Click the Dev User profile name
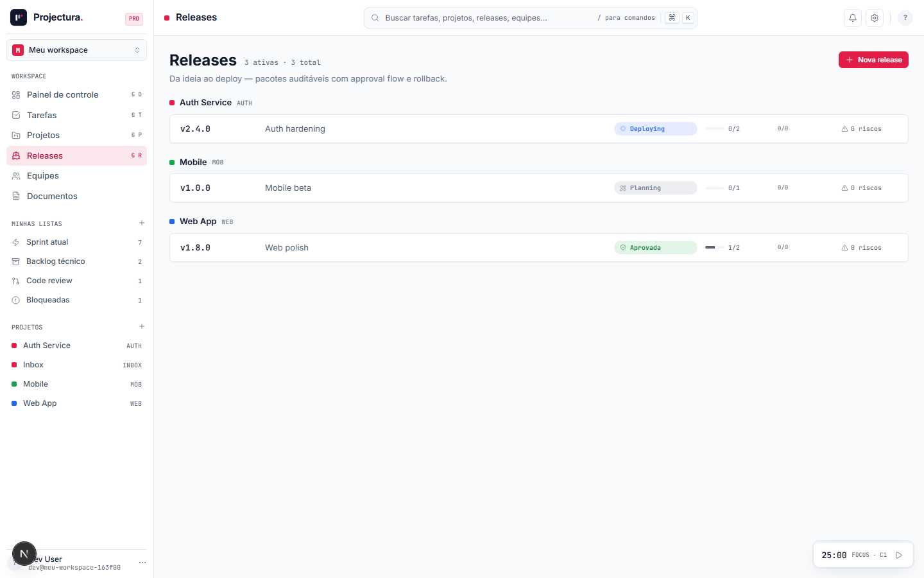 45,559
